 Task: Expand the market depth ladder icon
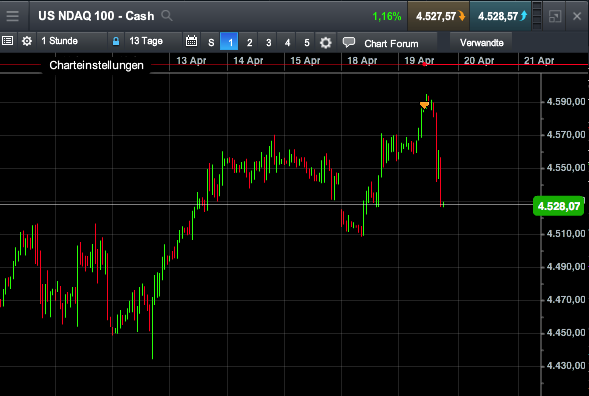537,16
